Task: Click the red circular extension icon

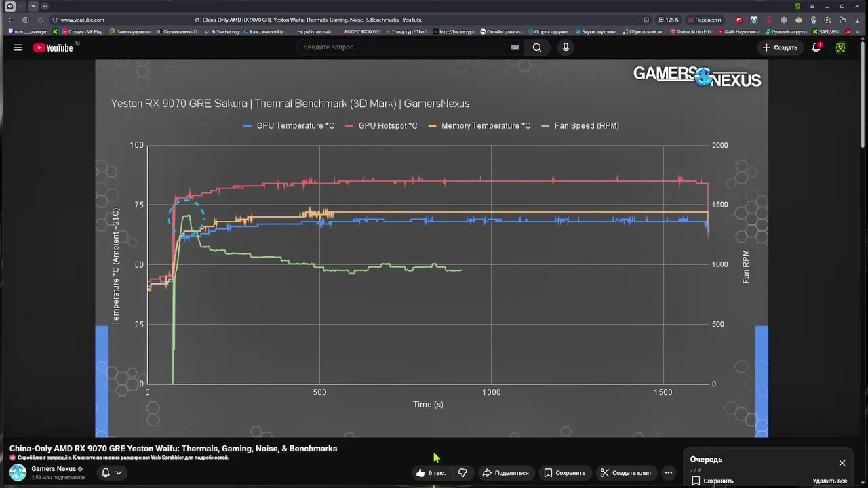Action: pos(739,20)
